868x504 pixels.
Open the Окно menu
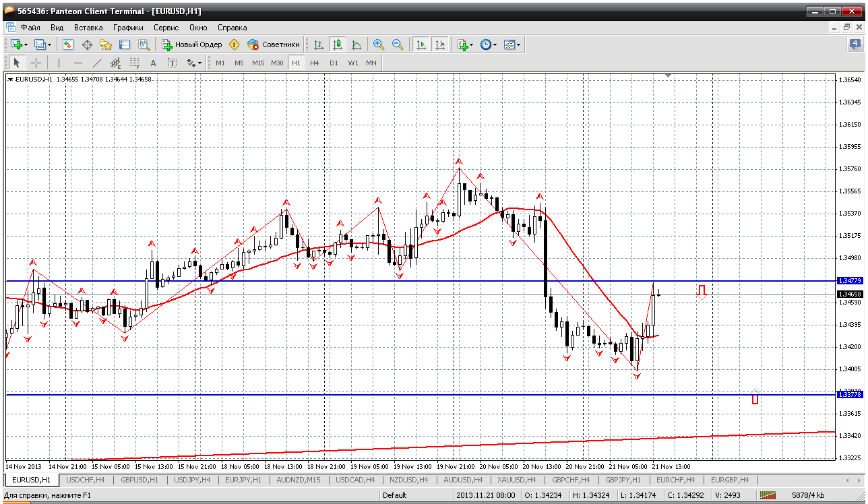pyautogui.click(x=198, y=28)
